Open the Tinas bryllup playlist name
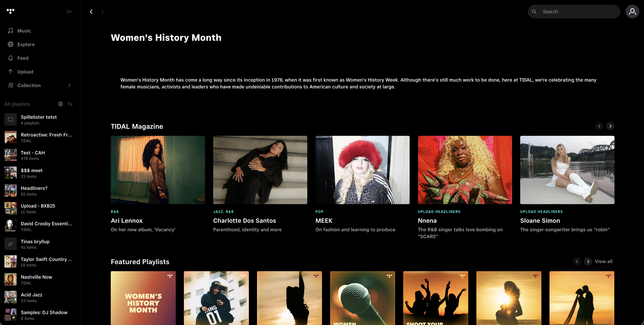Viewport: 644px width, 325px height. tap(35, 242)
